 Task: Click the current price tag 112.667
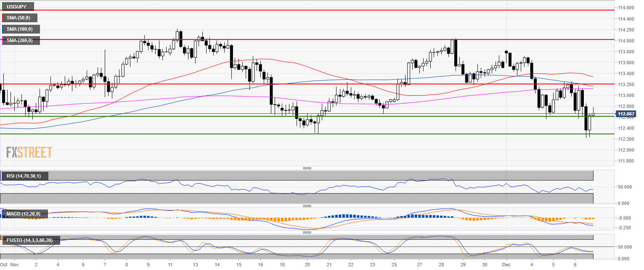pos(625,114)
